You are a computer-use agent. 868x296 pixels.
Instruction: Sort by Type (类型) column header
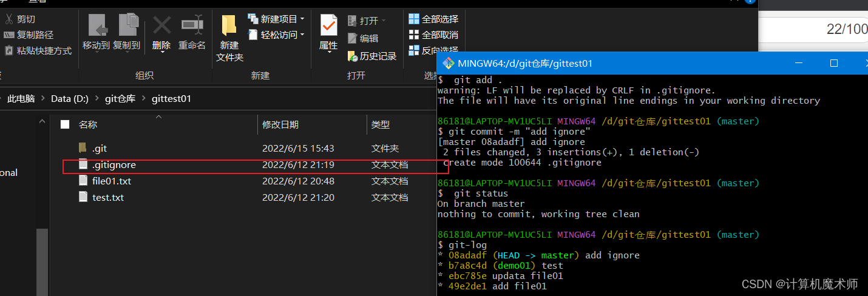tap(381, 124)
